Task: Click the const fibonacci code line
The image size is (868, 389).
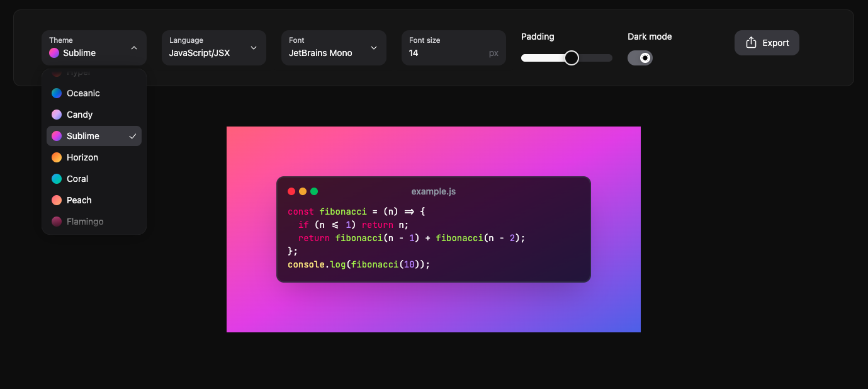Action: tap(357, 211)
